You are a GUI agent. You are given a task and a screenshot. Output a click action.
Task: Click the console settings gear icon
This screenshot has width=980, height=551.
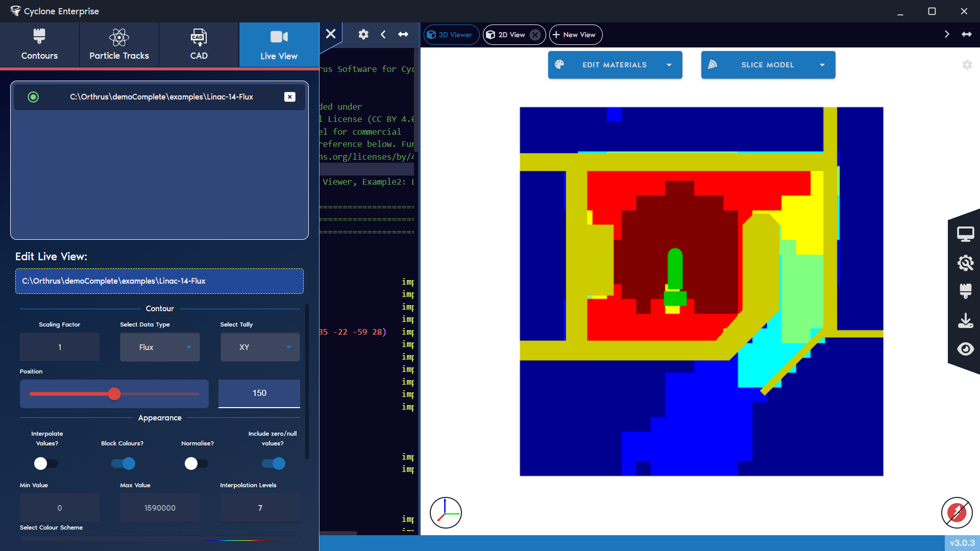point(363,34)
